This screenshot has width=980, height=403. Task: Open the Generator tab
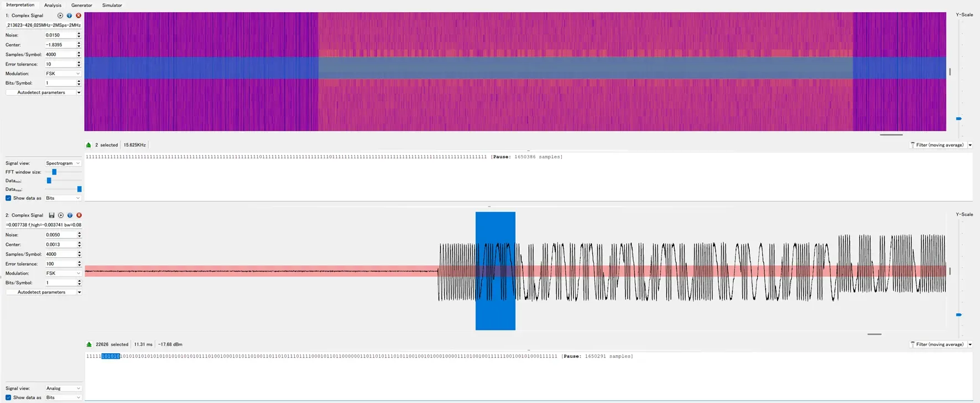pos(81,5)
